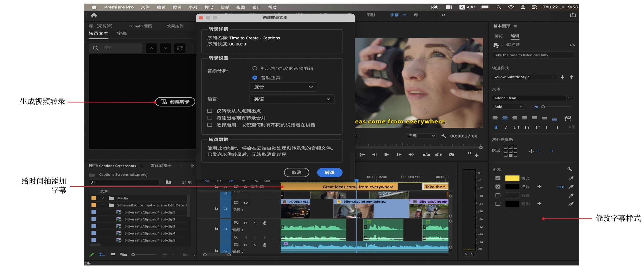Click the Home icon in the workspace bar
Viewport: 644px width, 272px height.
pos(94,15)
